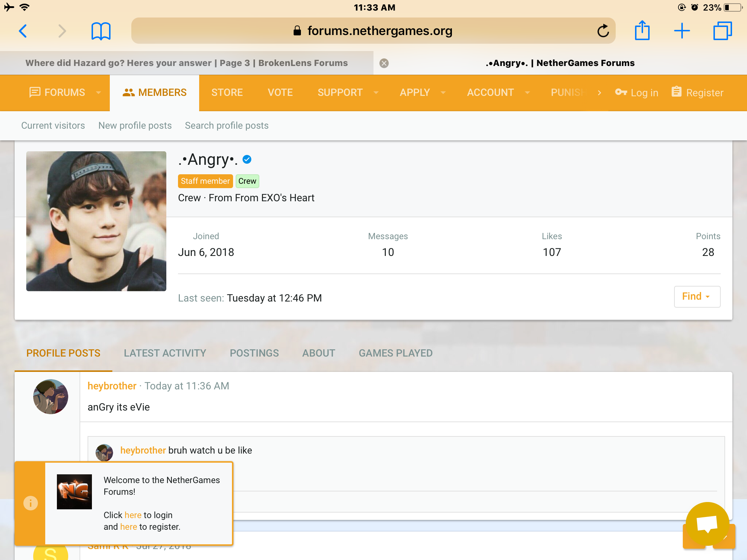This screenshot has width=747, height=560.
Task: Open New profile posts
Action: tap(135, 125)
